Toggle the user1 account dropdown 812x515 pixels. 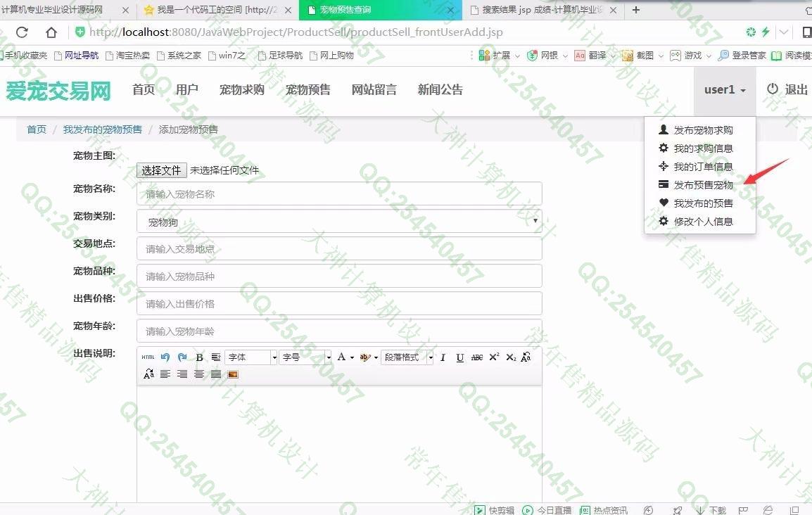725,89
